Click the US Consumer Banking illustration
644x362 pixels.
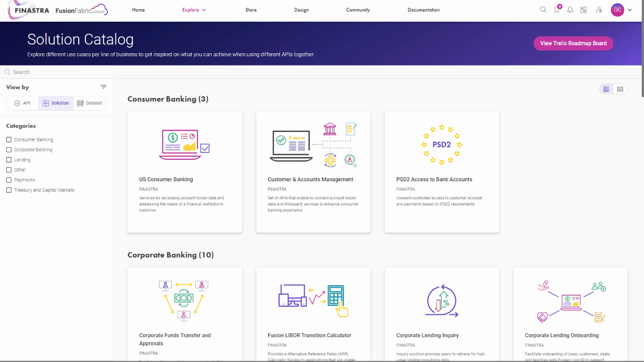click(x=185, y=144)
